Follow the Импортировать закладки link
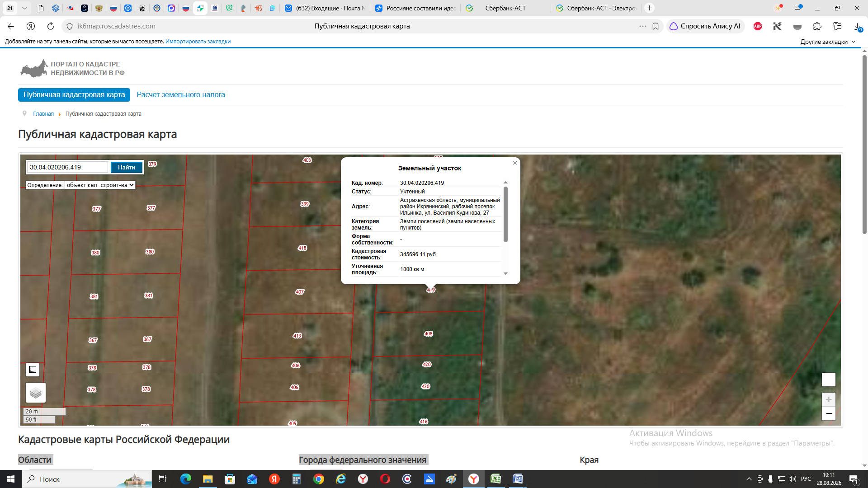 [x=198, y=42]
